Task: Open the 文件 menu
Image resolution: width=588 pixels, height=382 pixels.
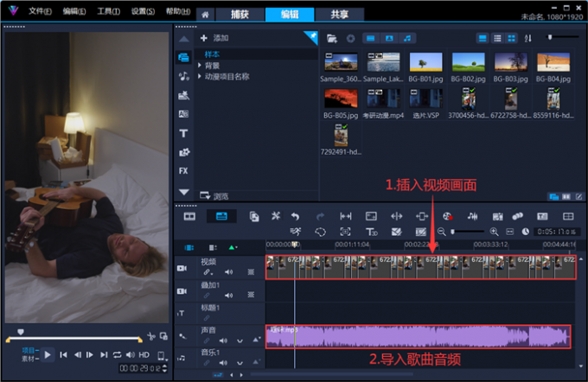Action: pyautogui.click(x=40, y=11)
